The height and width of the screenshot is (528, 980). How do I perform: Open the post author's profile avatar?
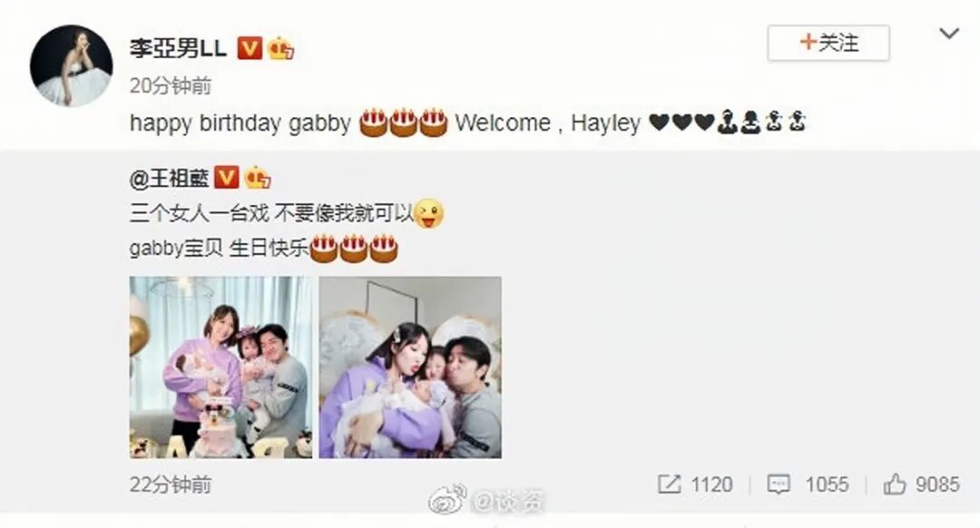coord(72,65)
